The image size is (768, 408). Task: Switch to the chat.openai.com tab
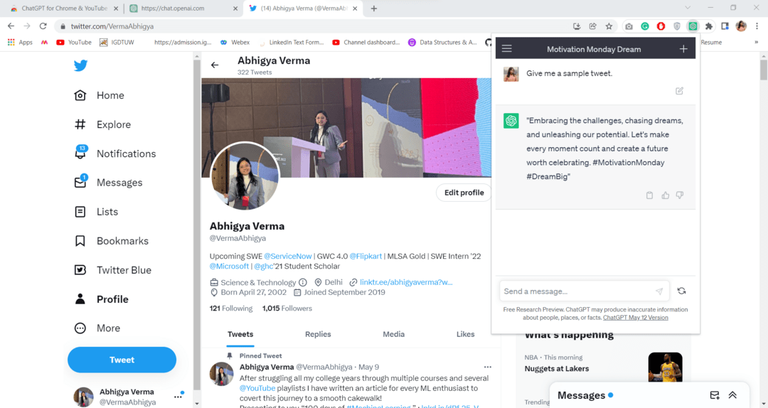[x=183, y=8]
